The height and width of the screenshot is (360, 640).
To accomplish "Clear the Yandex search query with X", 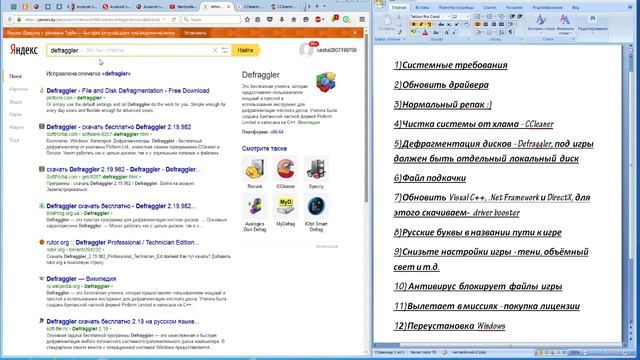I will pyautogui.click(x=215, y=50).
